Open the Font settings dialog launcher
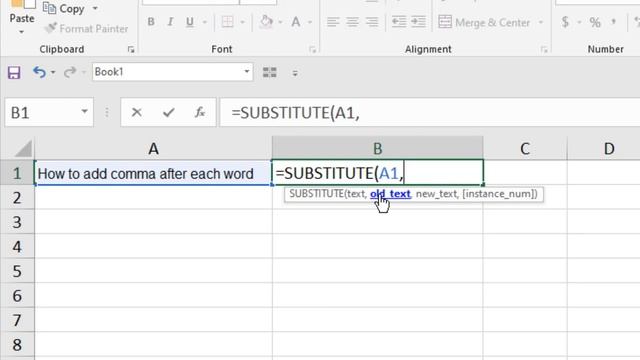 coord(313,49)
